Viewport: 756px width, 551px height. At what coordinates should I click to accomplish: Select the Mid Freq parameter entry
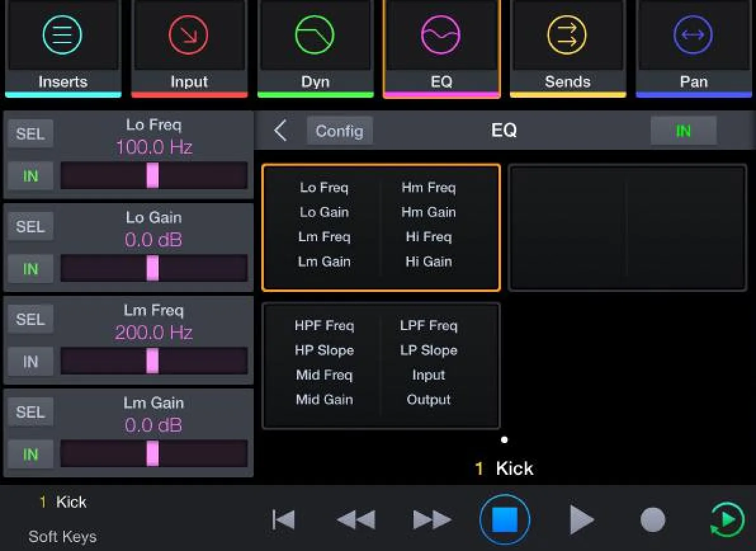click(x=325, y=375)
